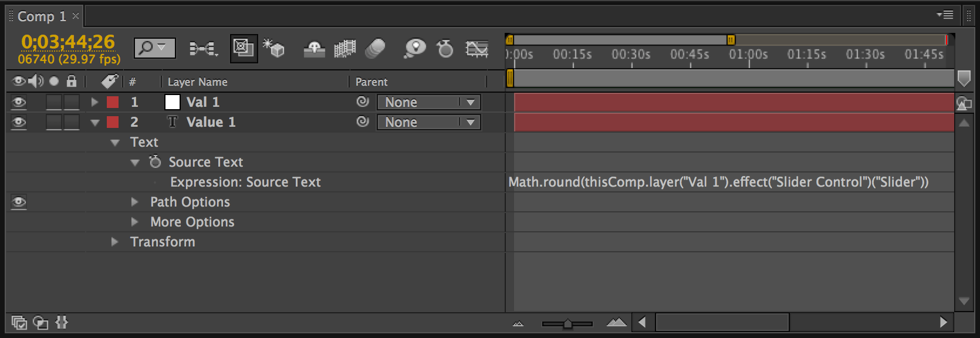Click the lock column header icon
980x338 pixels.
pyautogui.click(x=72, y=81)
